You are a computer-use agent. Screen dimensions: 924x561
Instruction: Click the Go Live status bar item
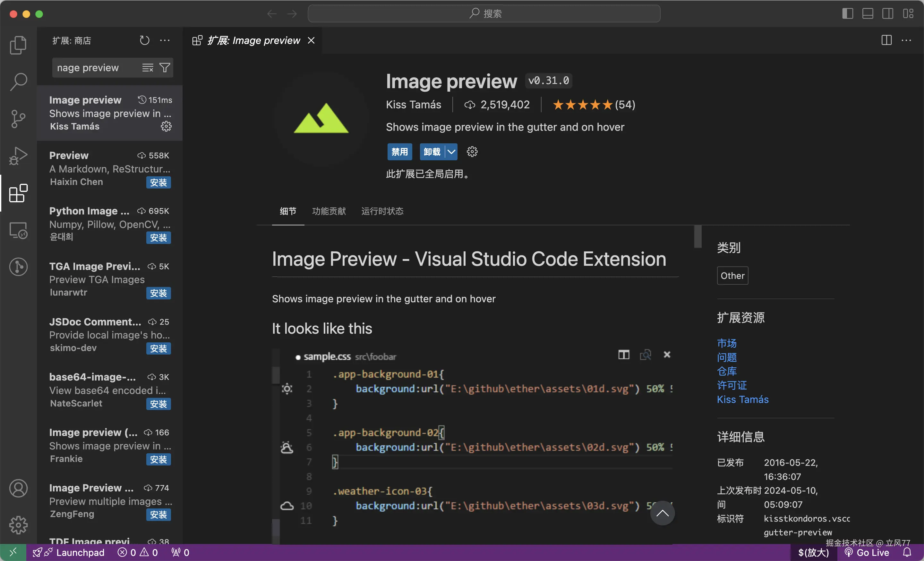coord(867,552)
